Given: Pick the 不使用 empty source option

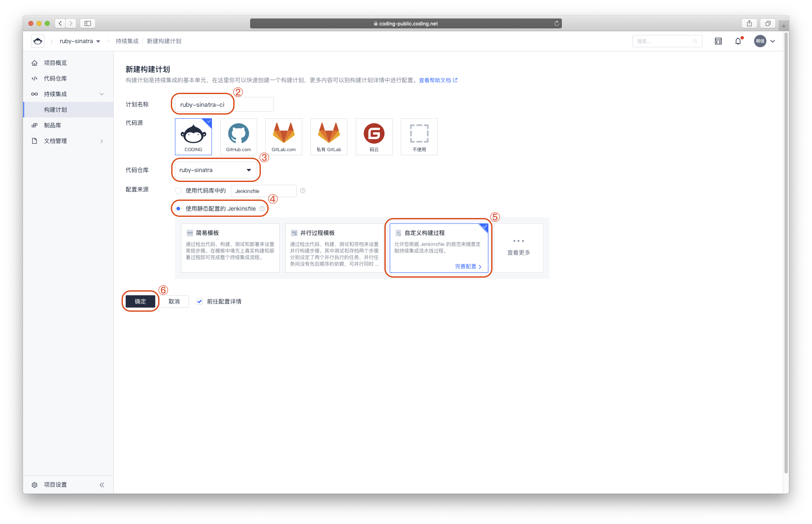Looking at the screenshot, I should (x=419, y=136).
